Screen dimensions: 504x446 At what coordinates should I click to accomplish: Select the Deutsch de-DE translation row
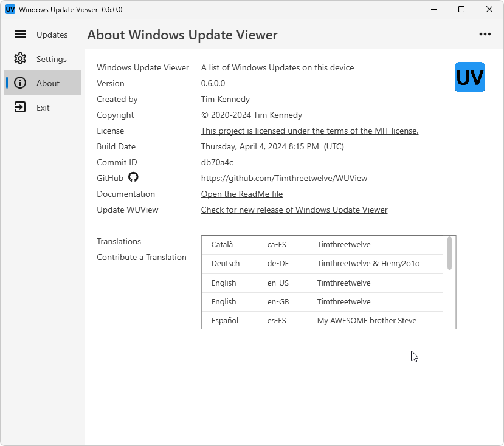pyautogui.click(x=322, y=264)
